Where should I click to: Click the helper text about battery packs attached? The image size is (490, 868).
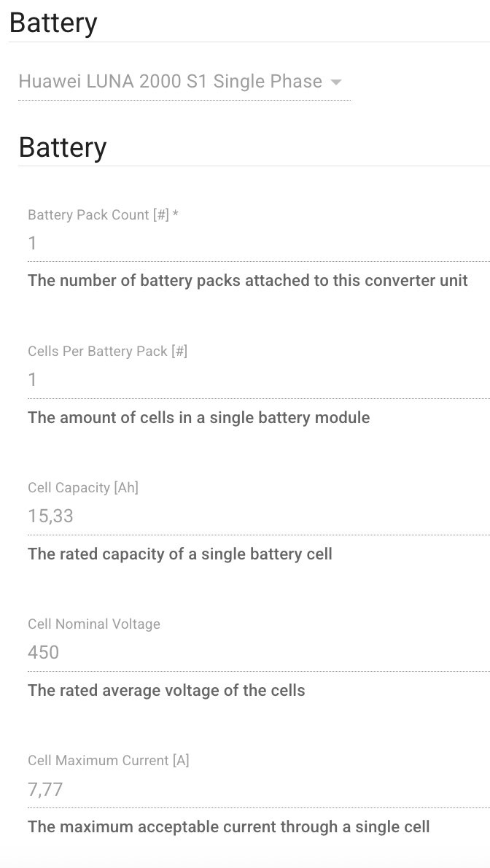click(248, 280)
